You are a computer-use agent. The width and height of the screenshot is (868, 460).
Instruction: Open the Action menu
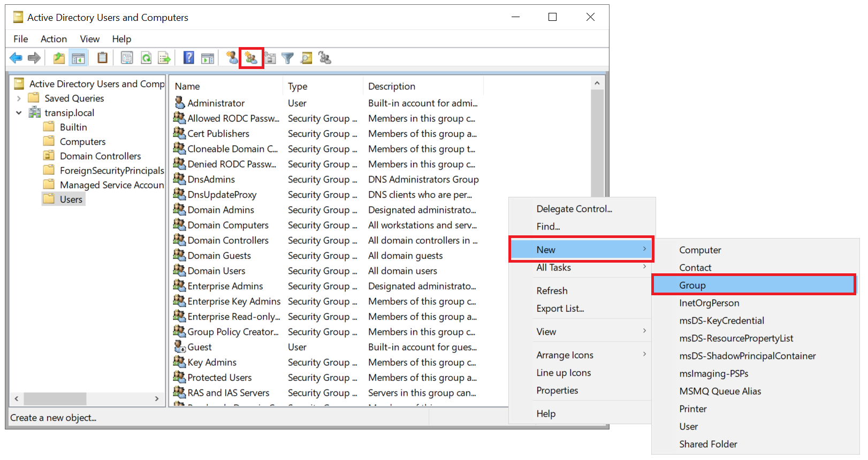(54, 39)
